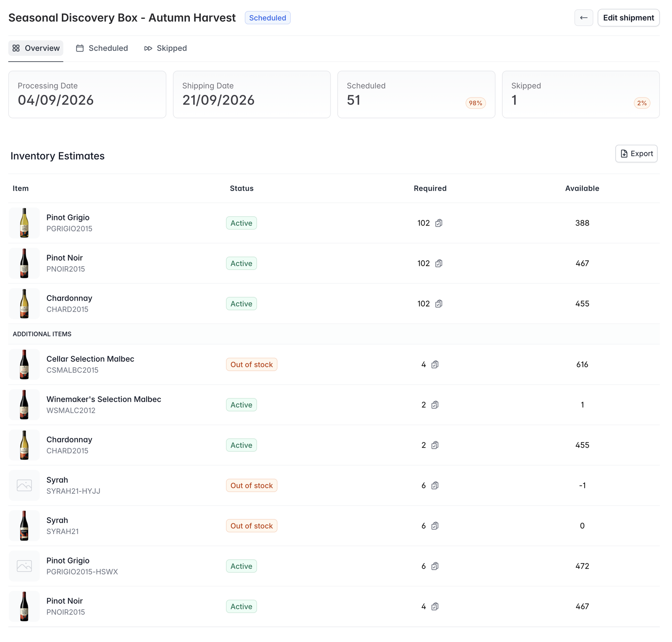Click the available value -1
672x642 pixels.
click(582, 485)
